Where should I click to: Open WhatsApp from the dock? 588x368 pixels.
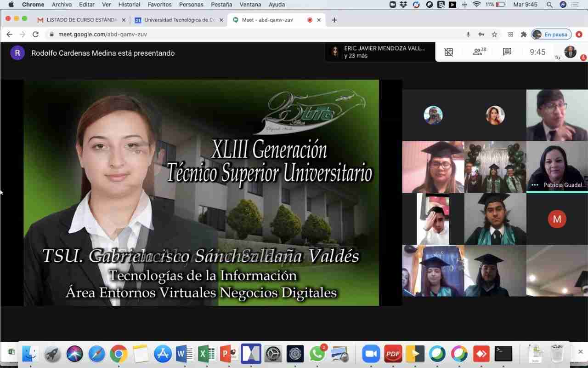click(317, 354)
